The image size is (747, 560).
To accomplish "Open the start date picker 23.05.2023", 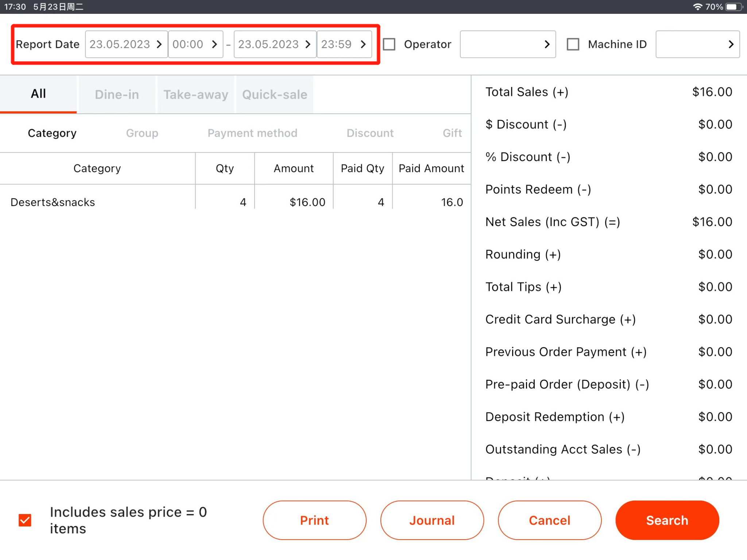I will click(126, 44).
